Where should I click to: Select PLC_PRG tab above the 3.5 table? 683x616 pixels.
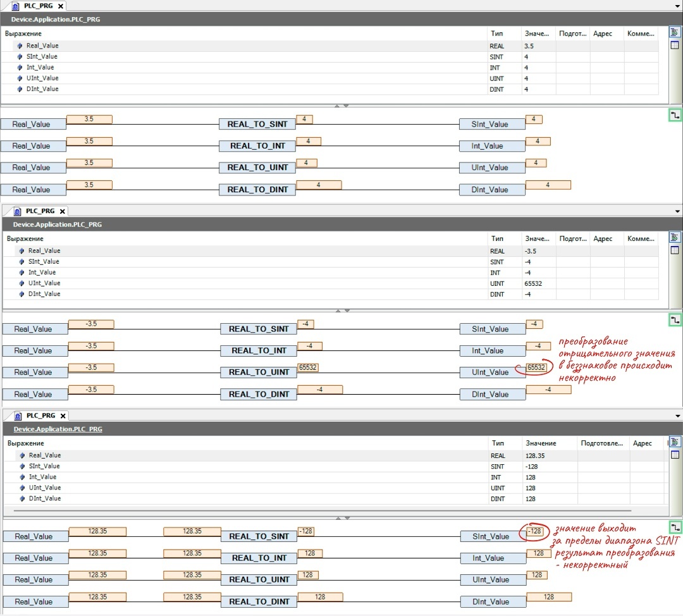(38, 6)
